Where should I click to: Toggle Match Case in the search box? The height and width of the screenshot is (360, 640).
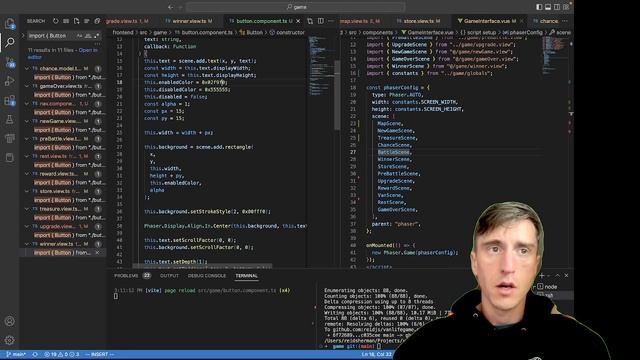pyautogui.click(x=79, y=36)
